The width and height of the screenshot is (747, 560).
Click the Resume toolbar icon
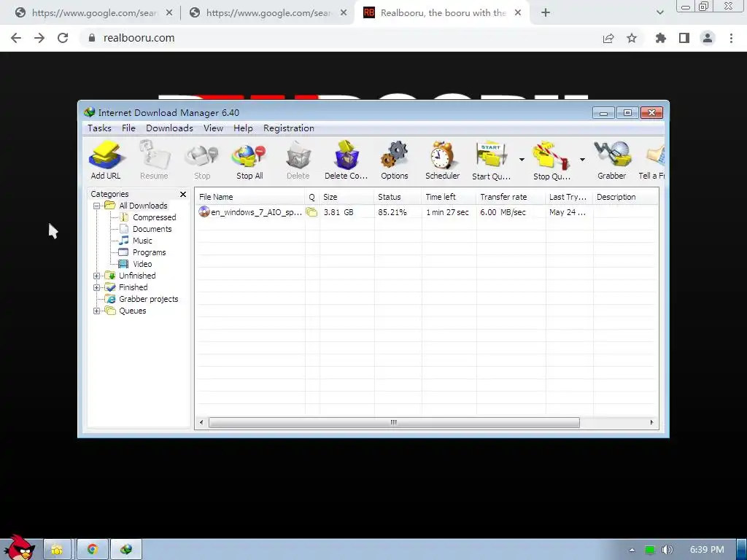click(154, 160)
